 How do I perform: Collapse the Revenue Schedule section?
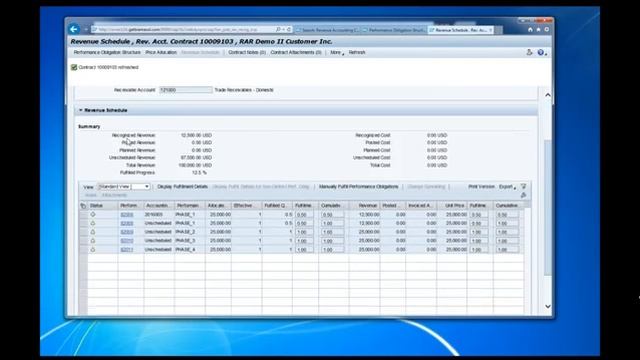coord(80,110)
